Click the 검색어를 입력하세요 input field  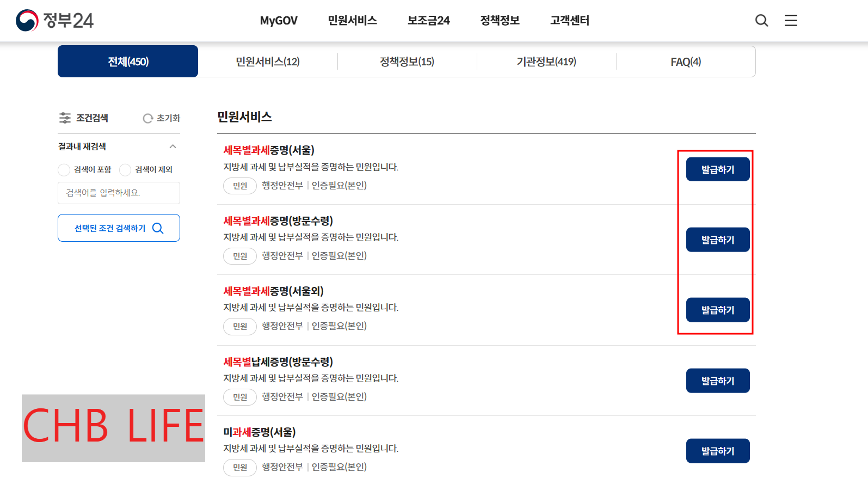[119, 193]
